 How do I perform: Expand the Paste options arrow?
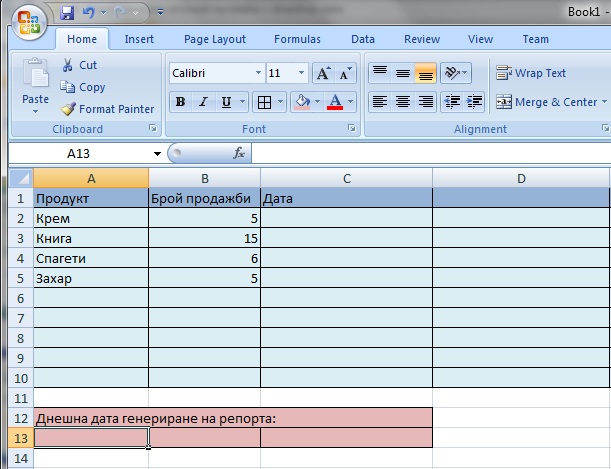[x=35, y=111]
